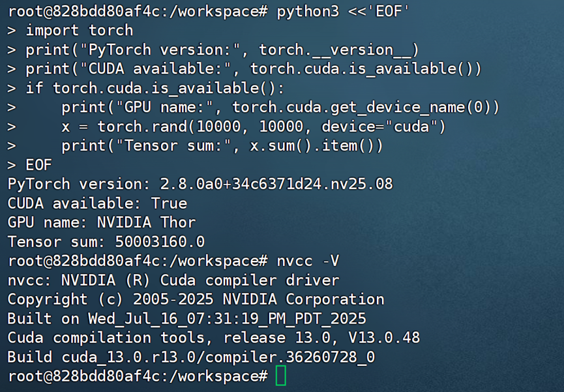The width and height of the screenshot is (564, 392).
Task: Click the 'x = torch.rand(10000, 10000' line
Action: 254,127
